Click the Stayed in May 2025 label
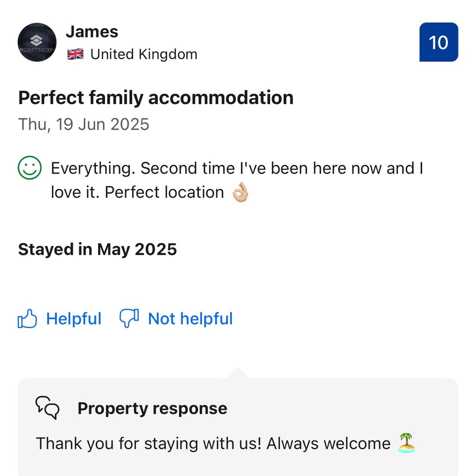 (97, 249)
